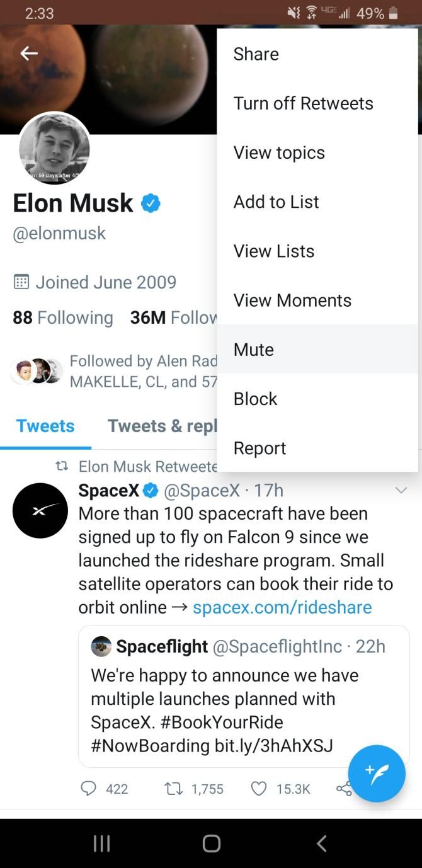View the 88 Following list
The height and width of the screenshot is (868, 422).
[63, 317]
